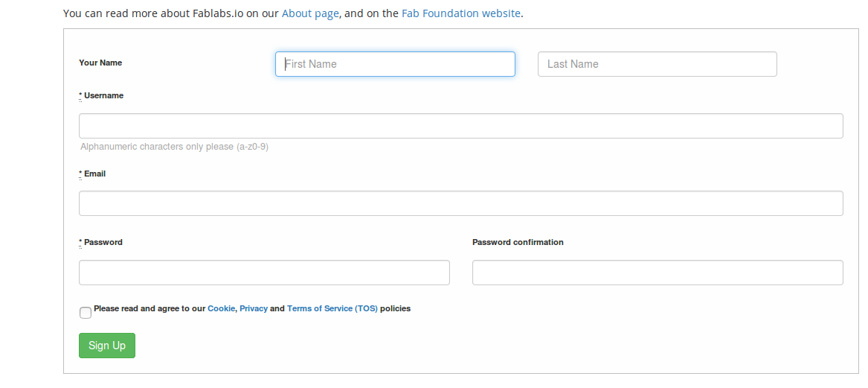Focus the Password confirmation field
Screen dimensions: 868x388
click(658, 273)
